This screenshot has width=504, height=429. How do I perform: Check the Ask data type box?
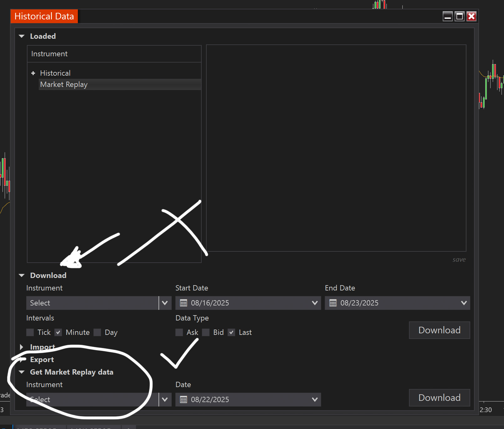click(x=179, y=332)
